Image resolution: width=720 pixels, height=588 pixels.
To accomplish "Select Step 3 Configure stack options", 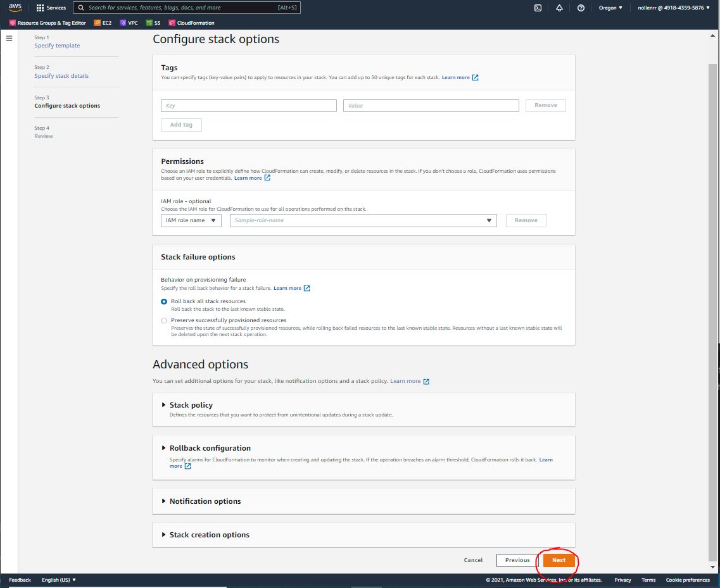I will (x=67, y=106).
